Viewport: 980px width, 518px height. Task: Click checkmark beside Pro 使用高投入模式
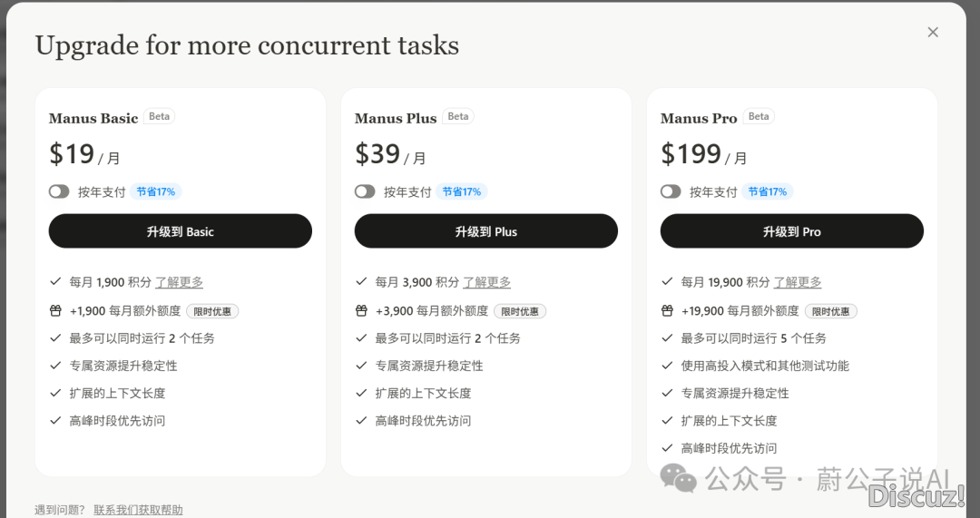[667, 366]
